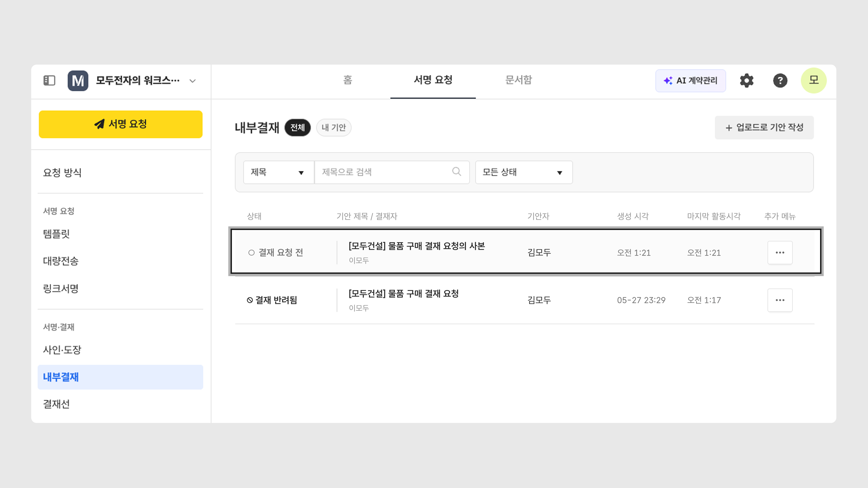868x488 pixels.
Task: Click the M workspace logo
Action: coord(78,80)
